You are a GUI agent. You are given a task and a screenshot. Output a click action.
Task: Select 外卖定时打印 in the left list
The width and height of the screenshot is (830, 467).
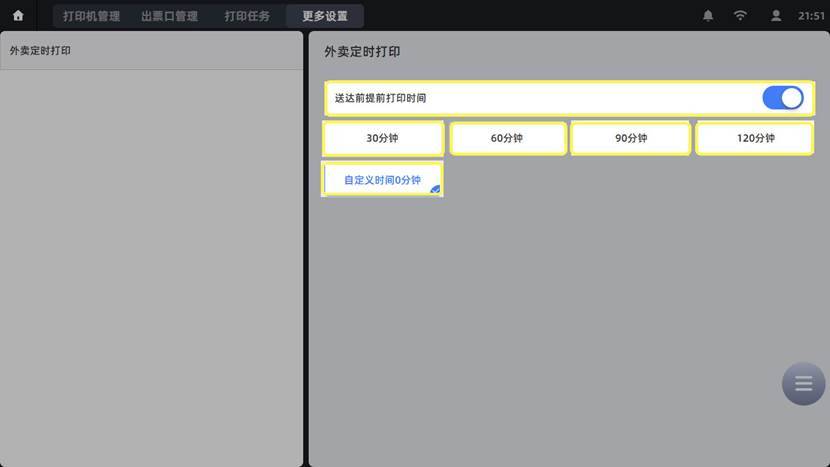click(x=151, y=51)
